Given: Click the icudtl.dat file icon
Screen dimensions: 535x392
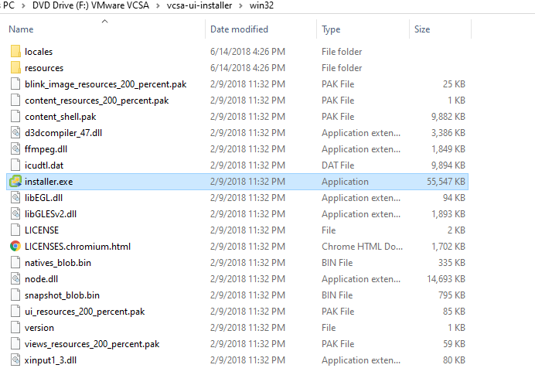Looking at the screenshot, I should 15,165.
